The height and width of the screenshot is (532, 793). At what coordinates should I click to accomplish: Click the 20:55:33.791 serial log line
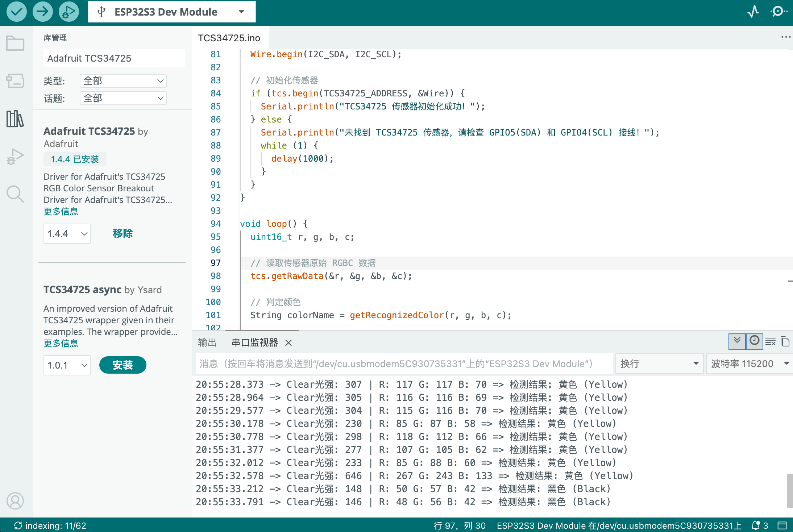pos(403,502)
